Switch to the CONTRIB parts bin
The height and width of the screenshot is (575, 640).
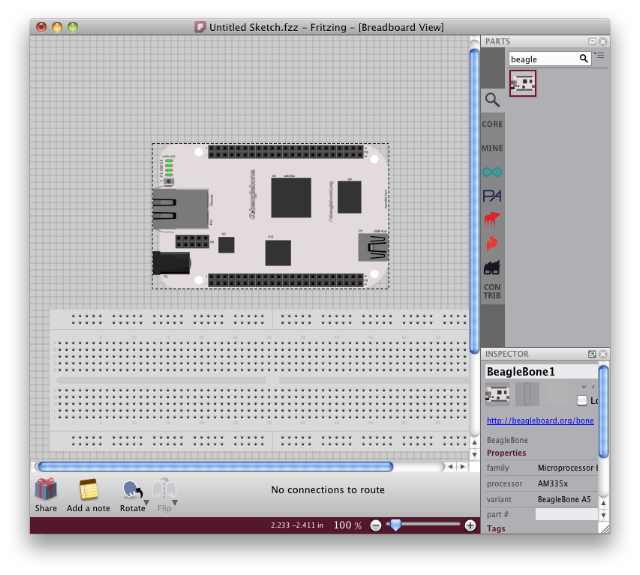[492, 291]
